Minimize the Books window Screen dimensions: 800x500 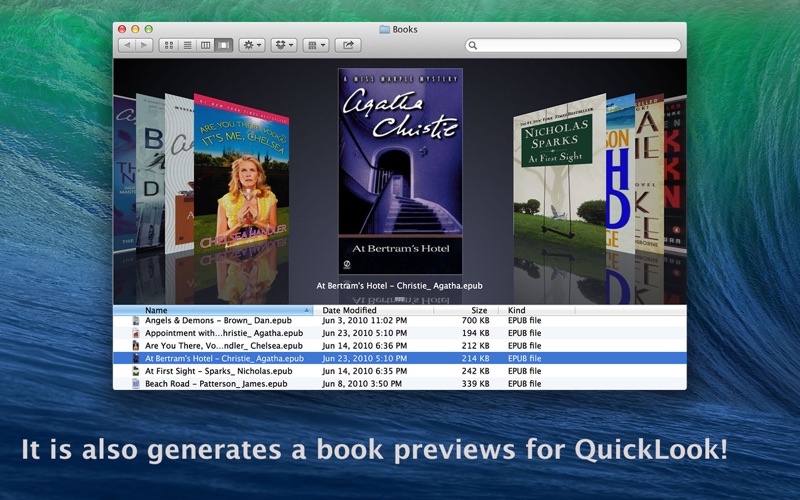click(x=135, y=30)
